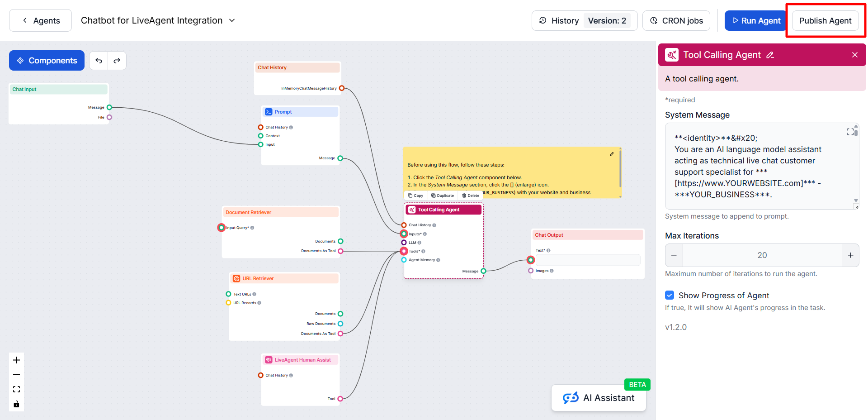Open the version History
The height and width of the screenshot is (420, 868).
point(559,21)
